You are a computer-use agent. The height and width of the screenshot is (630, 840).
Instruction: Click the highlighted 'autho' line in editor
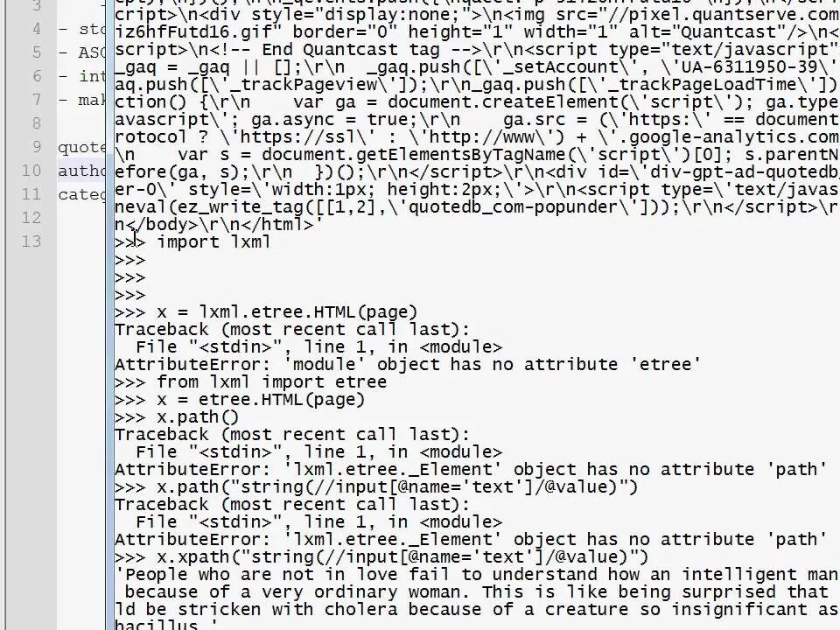coord(82,171)
